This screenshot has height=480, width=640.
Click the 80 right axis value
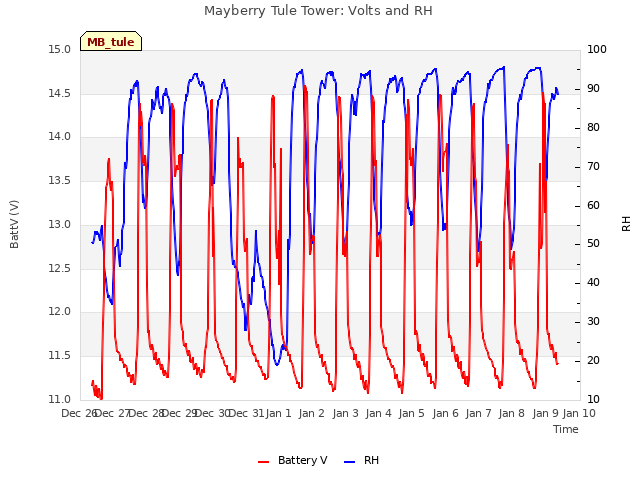pos(593,127)
